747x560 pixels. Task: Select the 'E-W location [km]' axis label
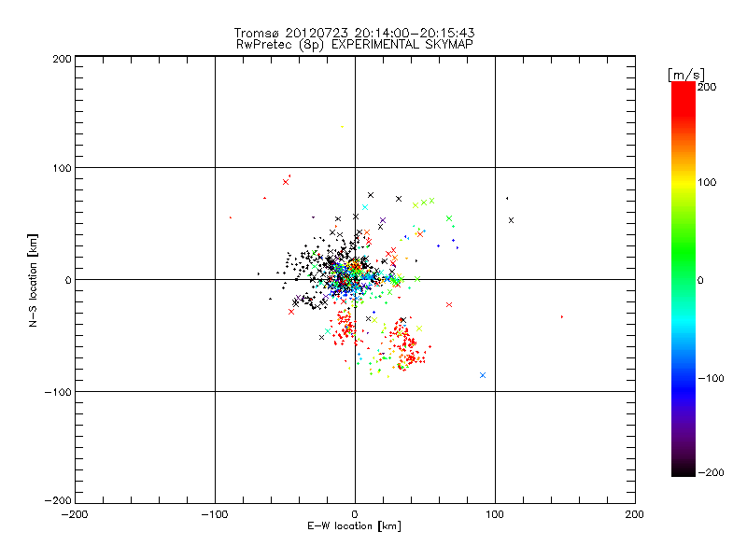click(355, 526)
